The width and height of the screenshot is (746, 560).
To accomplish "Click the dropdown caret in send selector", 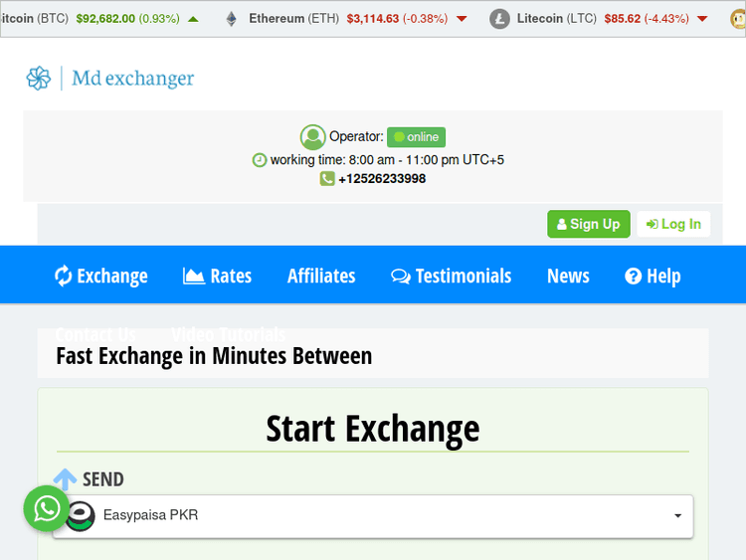I will tap(678, 516).
